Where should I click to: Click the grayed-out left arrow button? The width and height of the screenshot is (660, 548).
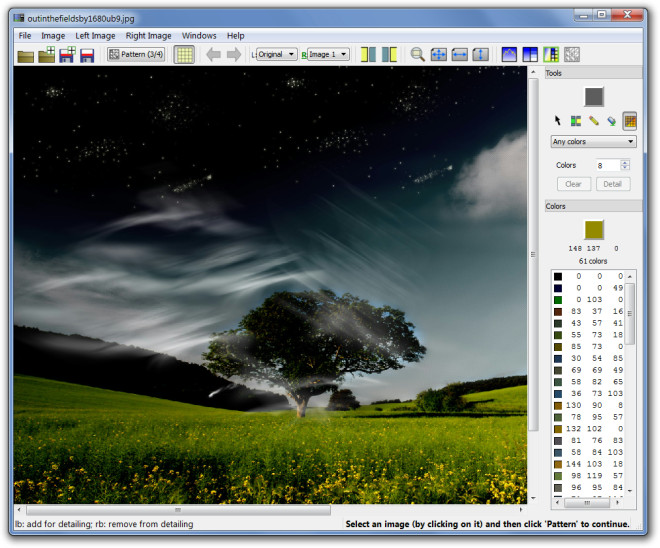click(213, 55)
